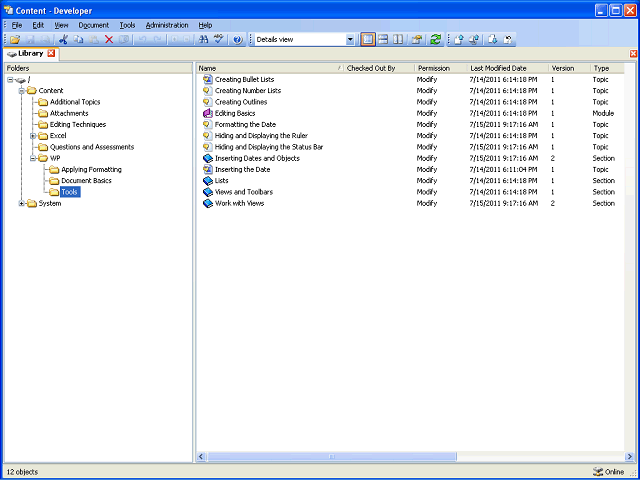Select the Hiding and Displaying the Ruler row
640x480 pixels.
(410, 136)
